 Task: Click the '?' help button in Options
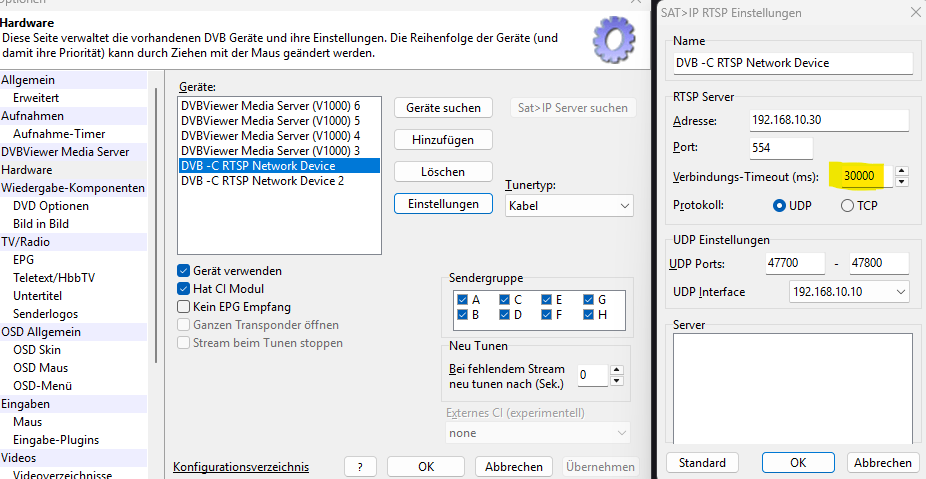[x=360, y=467]
